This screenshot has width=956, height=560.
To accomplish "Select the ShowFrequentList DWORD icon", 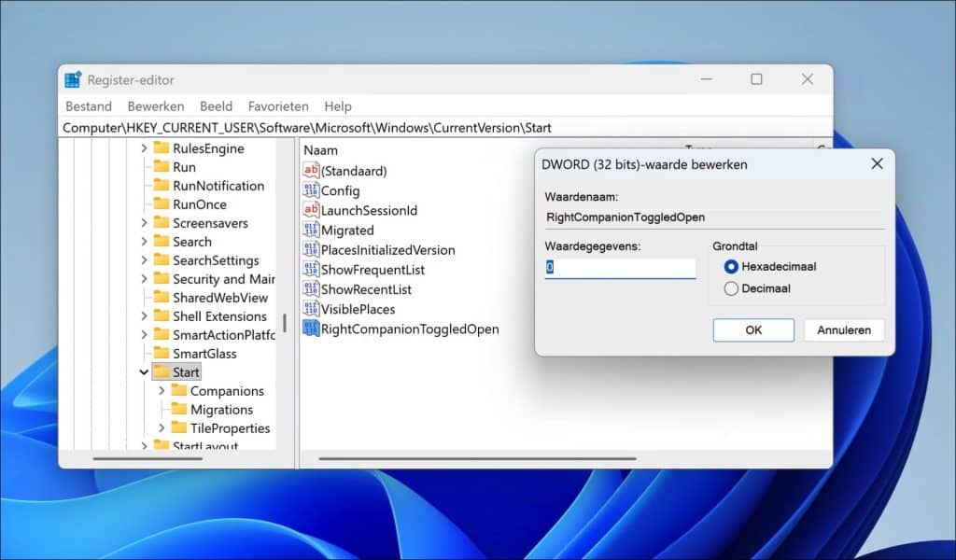I will pos(311,270).
